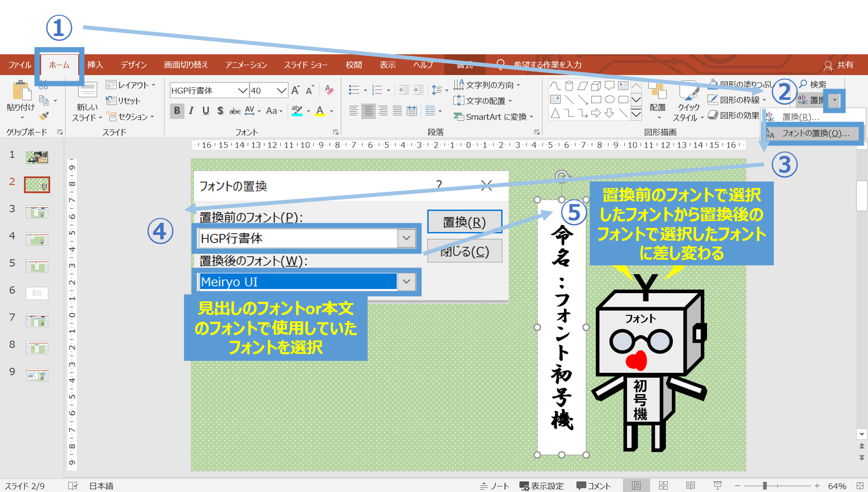Open the 置換後のフォント combo box arrow
Image resolution: width=868 pixels, height=492 pixels.
pyautogui.click(x=406, y=281)
